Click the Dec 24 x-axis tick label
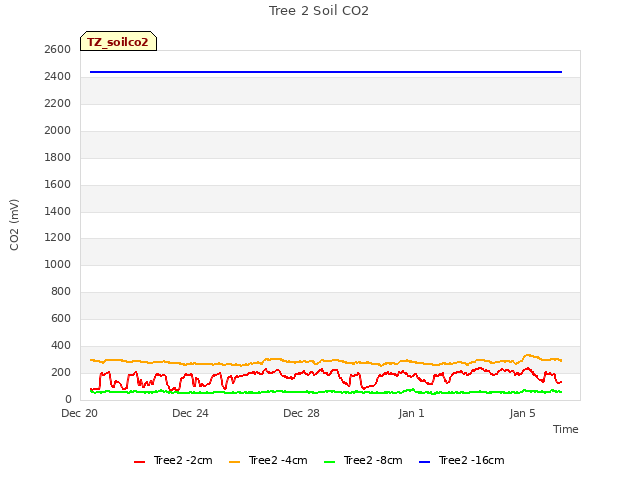Image resolution: width=640 pixels, height=480 pixels. [x=190, y=413]
